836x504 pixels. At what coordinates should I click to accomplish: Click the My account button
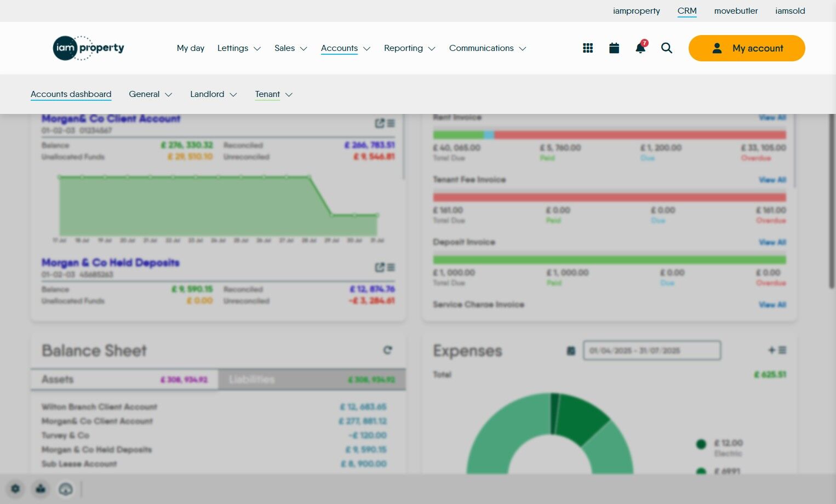click(x=747, y=48)
